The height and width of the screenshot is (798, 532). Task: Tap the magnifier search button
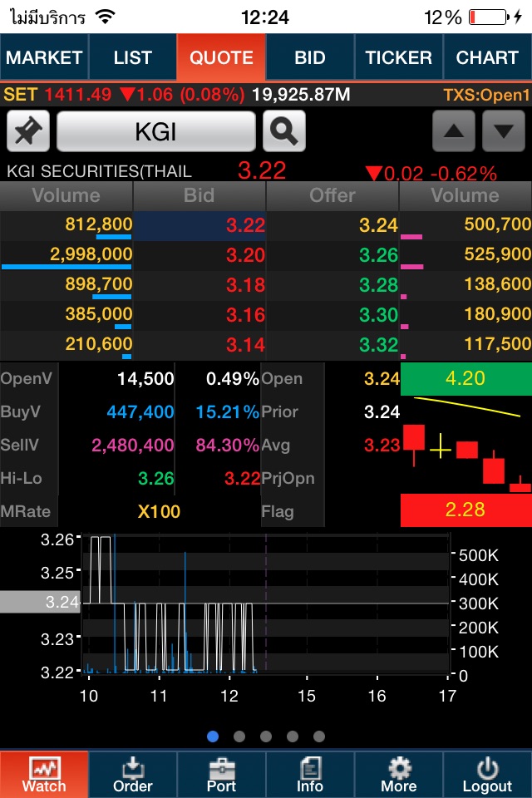click(x=284, y=131)
